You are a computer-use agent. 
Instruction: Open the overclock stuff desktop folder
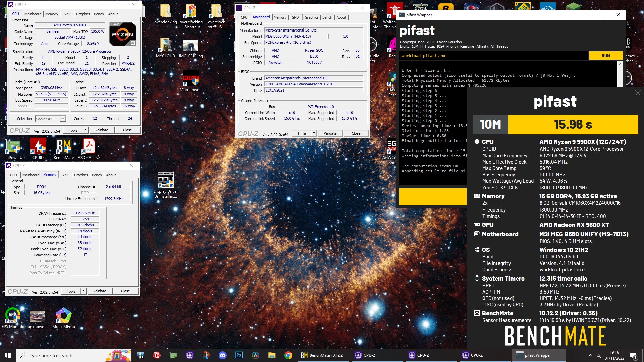click(x=216, y=17)
